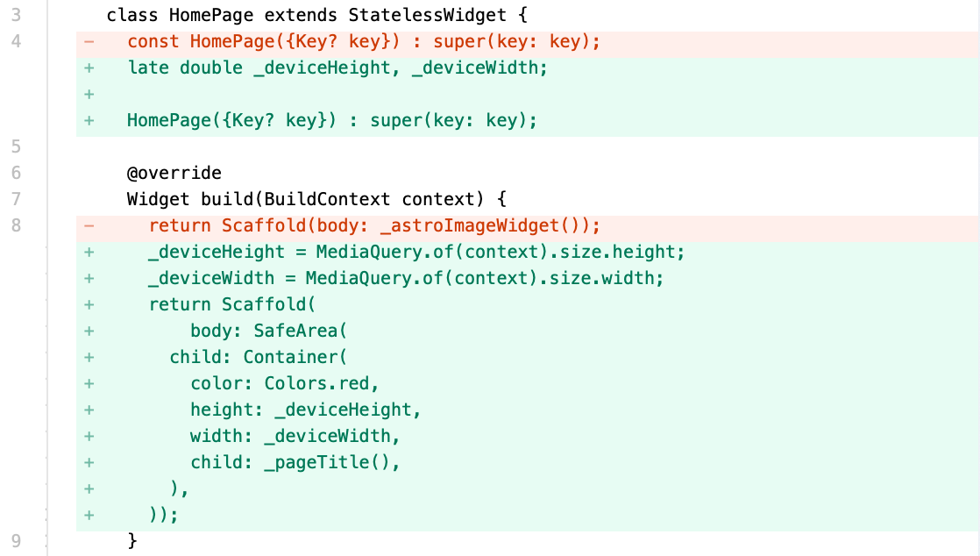Click the minus marker on removed const HomePage line
This screenshot has width=980, height=556.
[89, 41]
